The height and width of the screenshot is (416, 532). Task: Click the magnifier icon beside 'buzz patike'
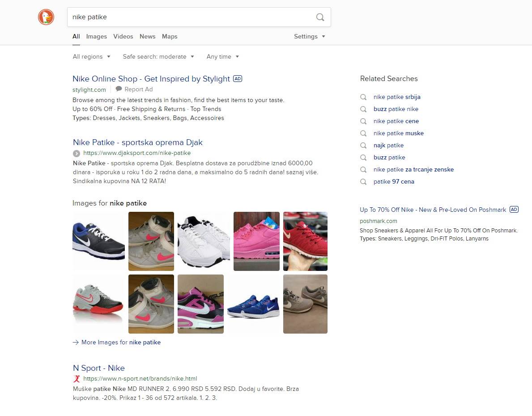pyautogui.click(x=364, y=157)
